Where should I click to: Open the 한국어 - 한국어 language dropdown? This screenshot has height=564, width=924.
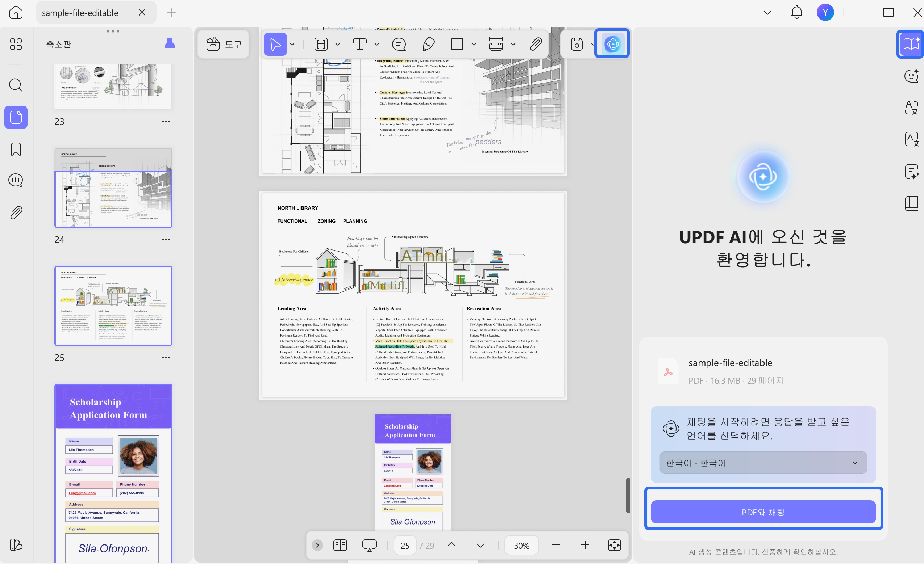click(763, 462)
